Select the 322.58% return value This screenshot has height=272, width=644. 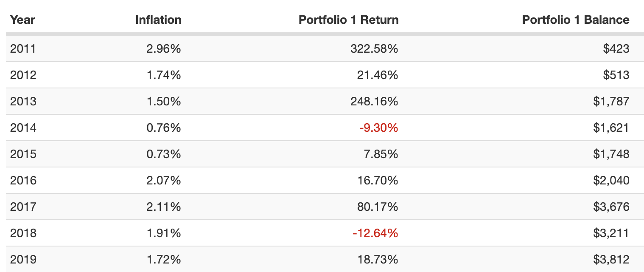click(x=374, y=49)
